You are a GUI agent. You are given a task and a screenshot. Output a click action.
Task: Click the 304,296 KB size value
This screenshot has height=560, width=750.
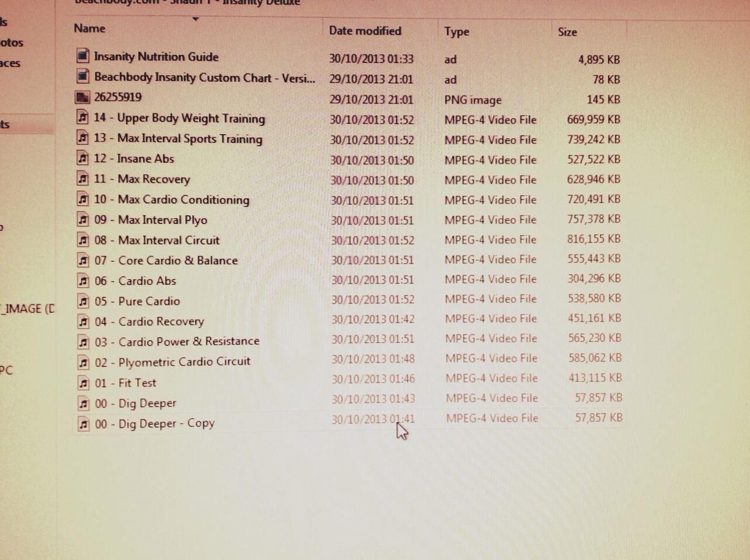pos(594,278)
